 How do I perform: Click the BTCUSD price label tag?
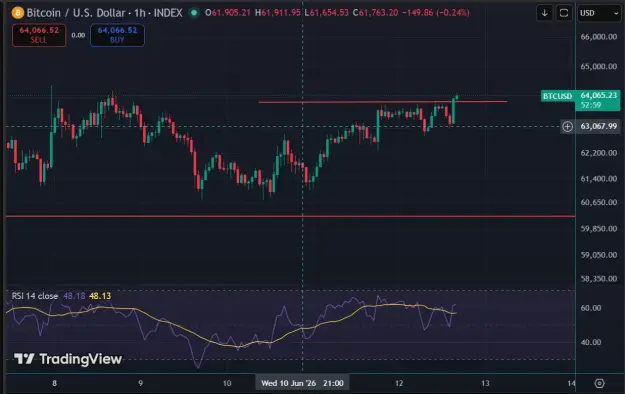558,96
